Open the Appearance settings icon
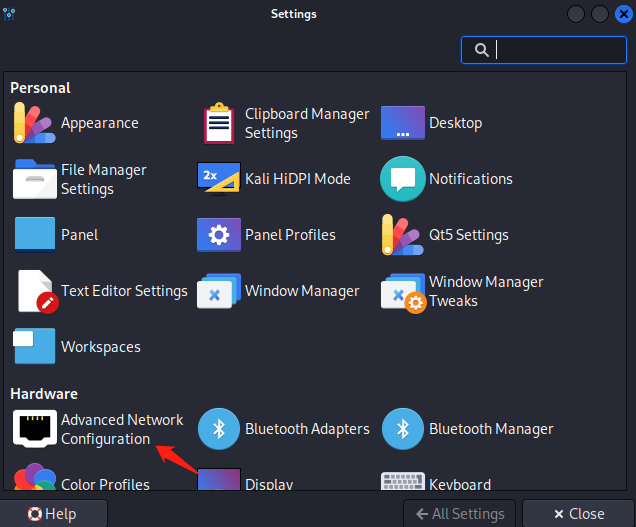636x527 pixels. (x=34, y=123)
